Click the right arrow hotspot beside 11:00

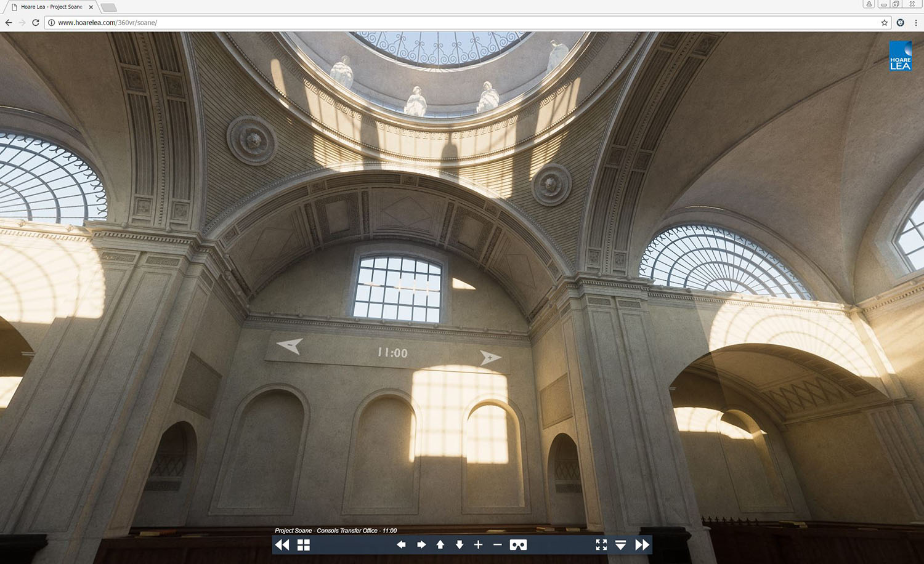click(490, 357)
